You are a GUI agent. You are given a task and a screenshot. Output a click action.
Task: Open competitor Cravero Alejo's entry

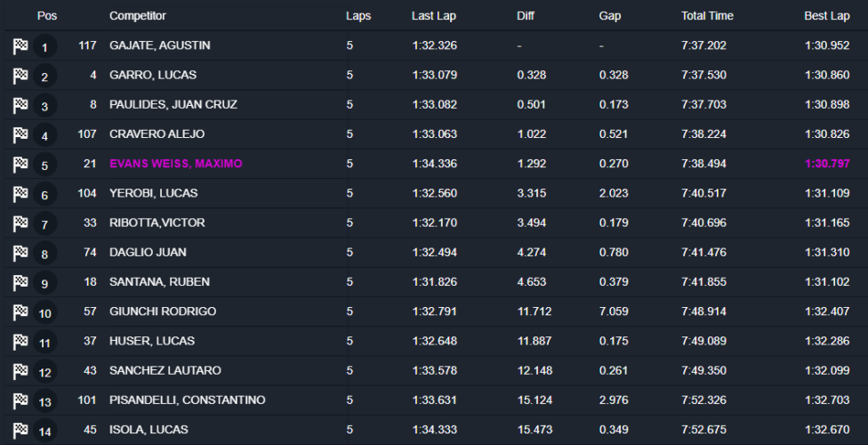[x=157, y=134]
